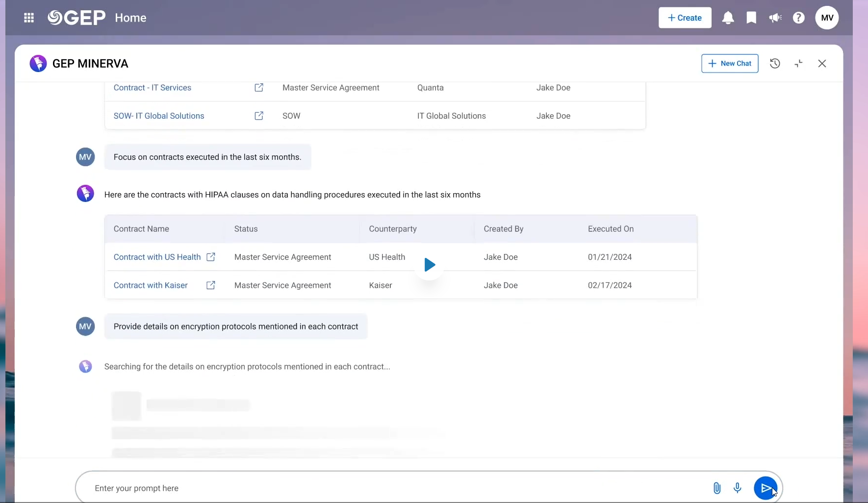
Task: Collapse the Minerva chat window
Action: (798, 64)
